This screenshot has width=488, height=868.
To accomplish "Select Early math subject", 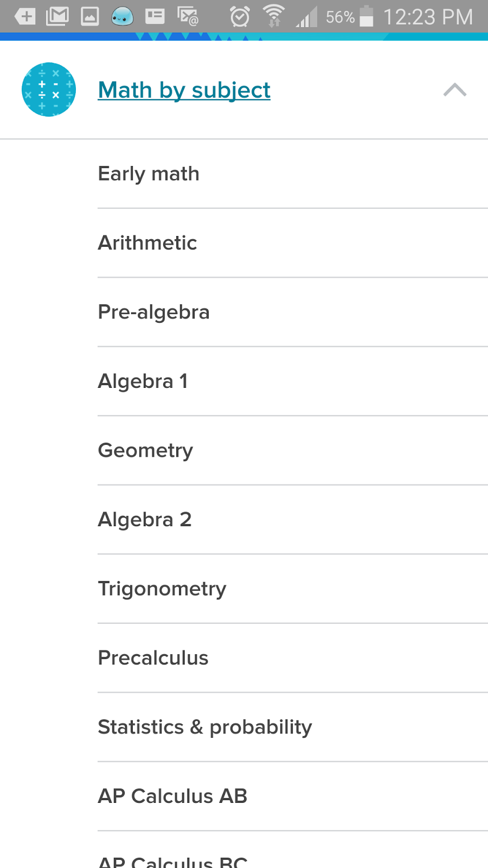I will [293, 174].
